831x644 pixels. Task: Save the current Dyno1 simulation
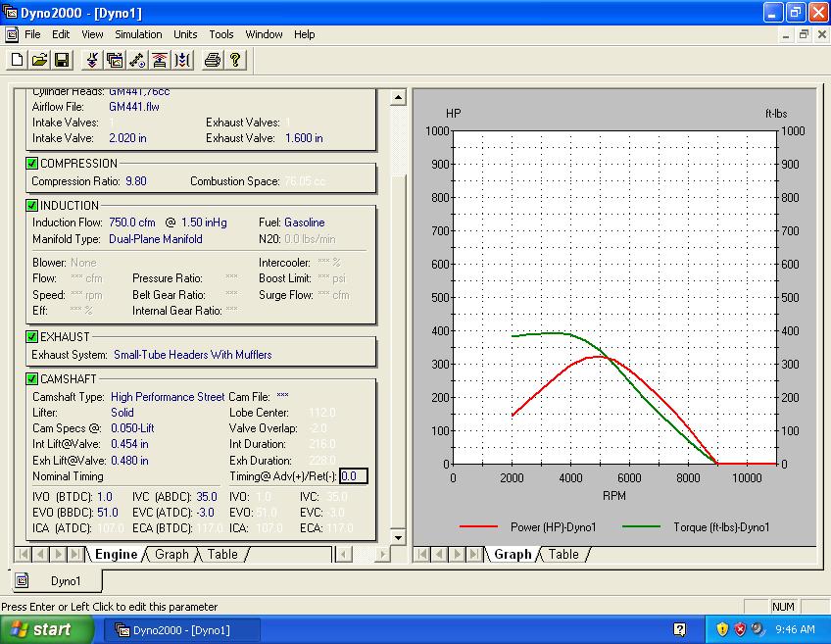pos(62,60)
